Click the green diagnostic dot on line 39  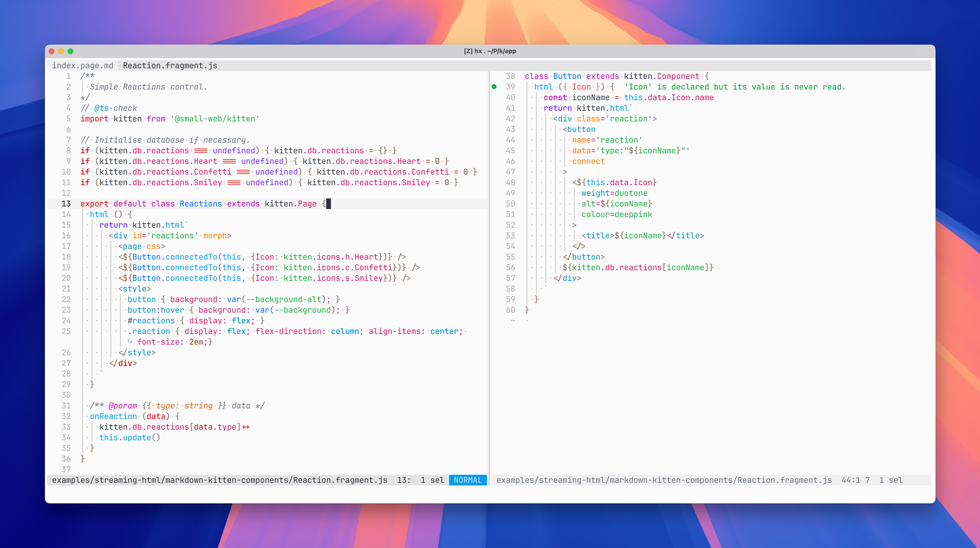494,87
